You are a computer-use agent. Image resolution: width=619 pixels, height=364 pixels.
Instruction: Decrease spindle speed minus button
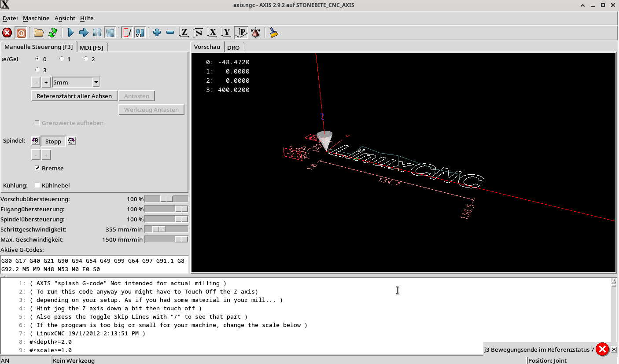(x=36, y=155)
